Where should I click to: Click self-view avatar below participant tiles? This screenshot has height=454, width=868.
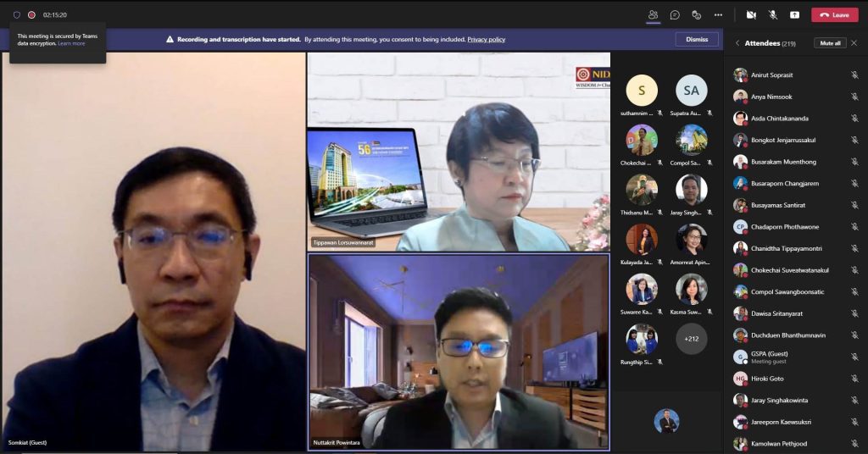[666, 421]
